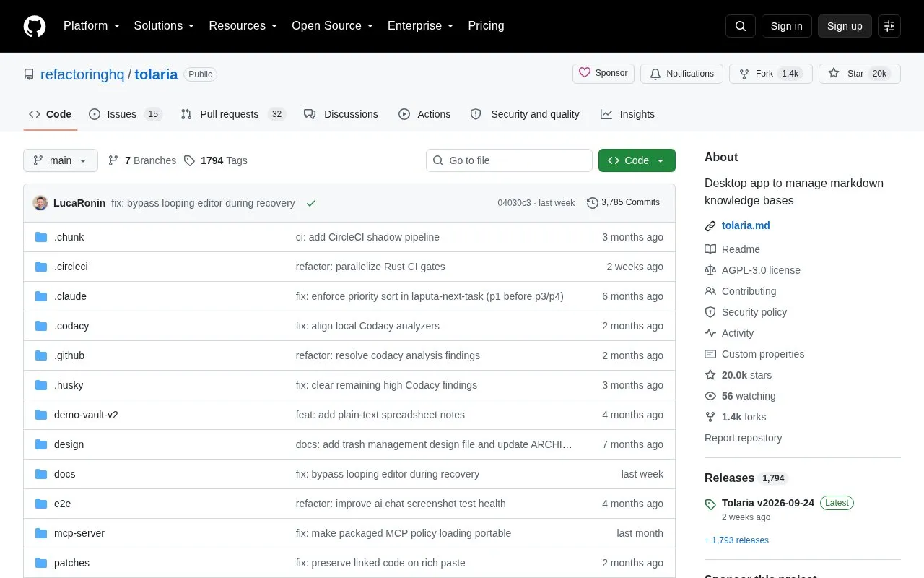
Task: Expand the Enterprise menu
Action: 421,26
